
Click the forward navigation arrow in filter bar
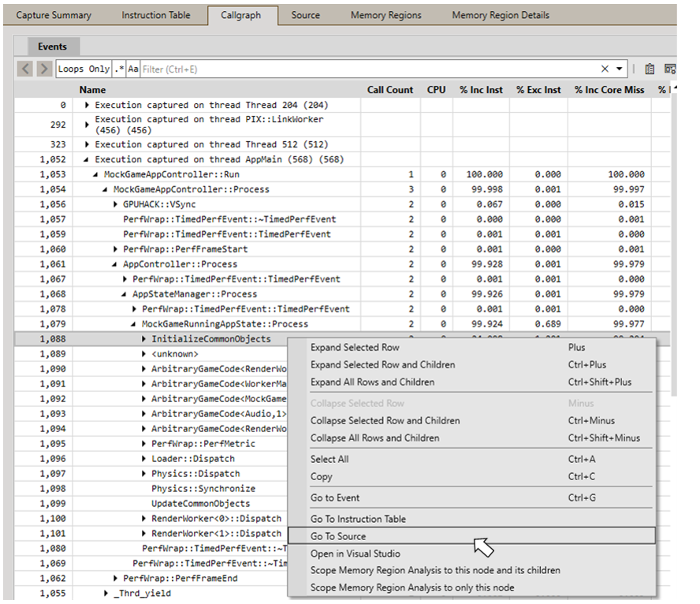(x=44, y=69)
